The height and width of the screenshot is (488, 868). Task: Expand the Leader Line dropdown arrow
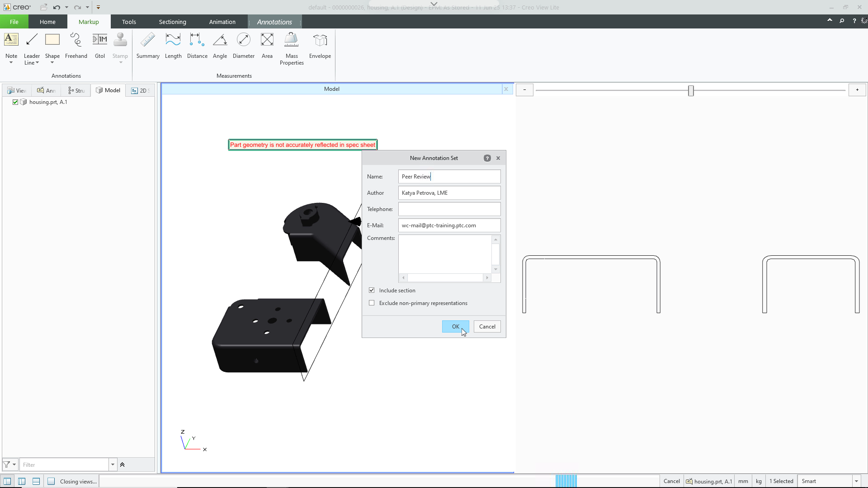pos(37,63)
